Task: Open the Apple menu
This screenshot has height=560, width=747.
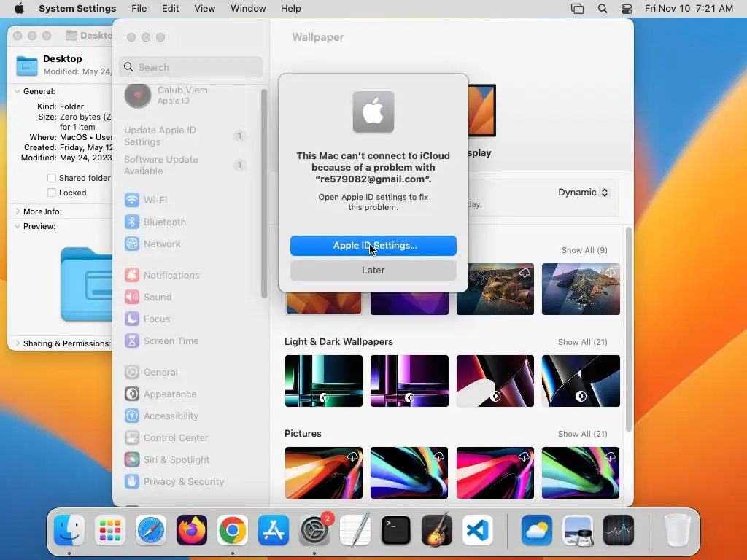Action: pyautogui.click(x=19, y=9)
